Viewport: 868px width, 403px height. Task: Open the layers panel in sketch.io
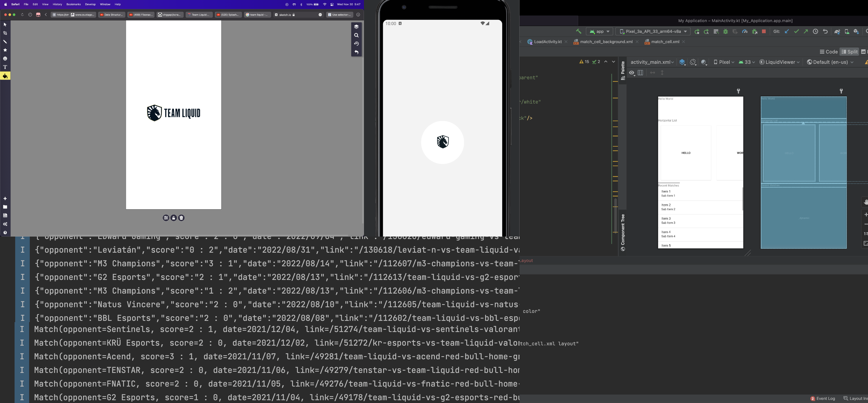[356, 27]
